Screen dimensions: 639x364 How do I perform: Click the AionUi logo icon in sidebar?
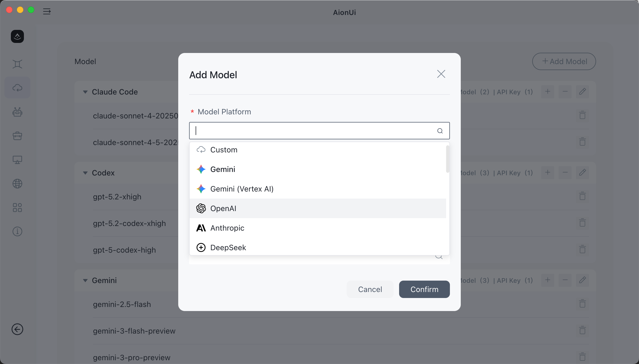tap(17, 36)
